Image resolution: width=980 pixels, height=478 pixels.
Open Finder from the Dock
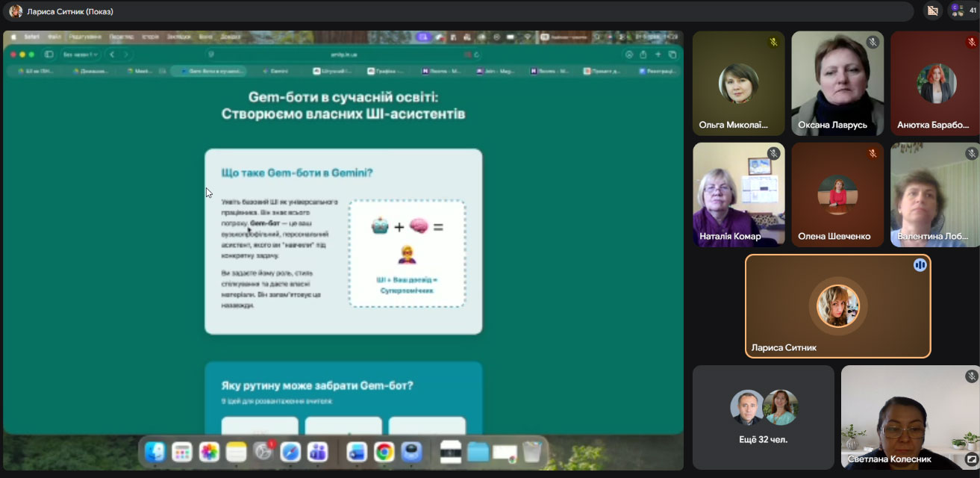tap(155, 451)
